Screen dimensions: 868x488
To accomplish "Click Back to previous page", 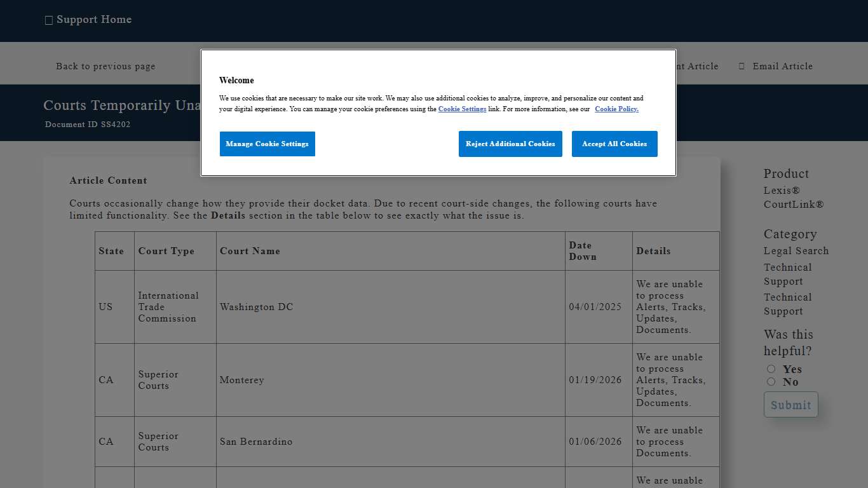I will click(x=105, y=66).
